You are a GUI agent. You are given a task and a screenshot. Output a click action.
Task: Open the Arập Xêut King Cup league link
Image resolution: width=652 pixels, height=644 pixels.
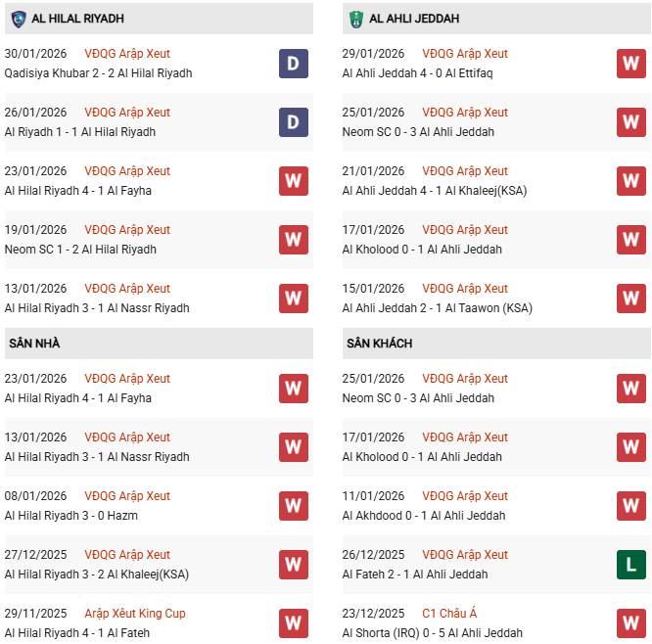pyautogui.click(x=135, y=614)
